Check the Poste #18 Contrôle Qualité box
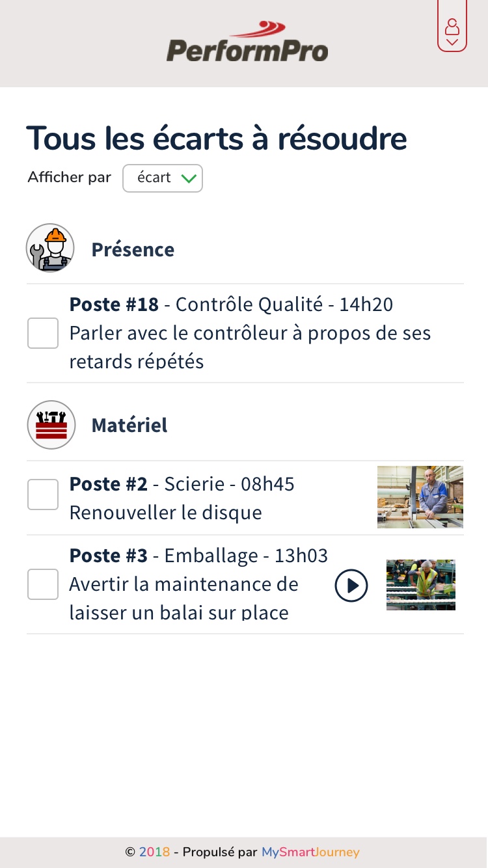 pos(43,333)
